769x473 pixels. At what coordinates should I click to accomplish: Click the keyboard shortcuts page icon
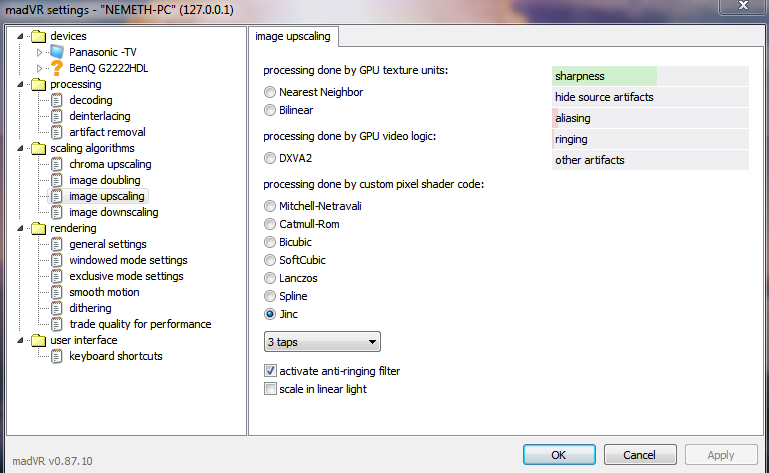pyautogui.click(x=57, y=356)
